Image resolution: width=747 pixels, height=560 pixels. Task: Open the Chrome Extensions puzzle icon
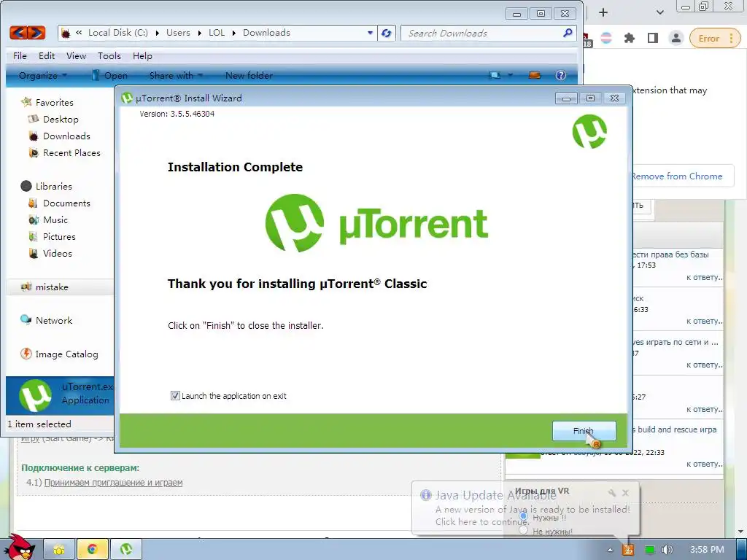pos(630,38)
